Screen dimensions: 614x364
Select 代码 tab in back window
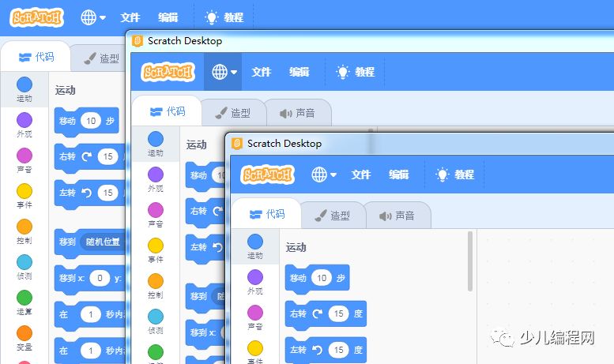(36, 57)
